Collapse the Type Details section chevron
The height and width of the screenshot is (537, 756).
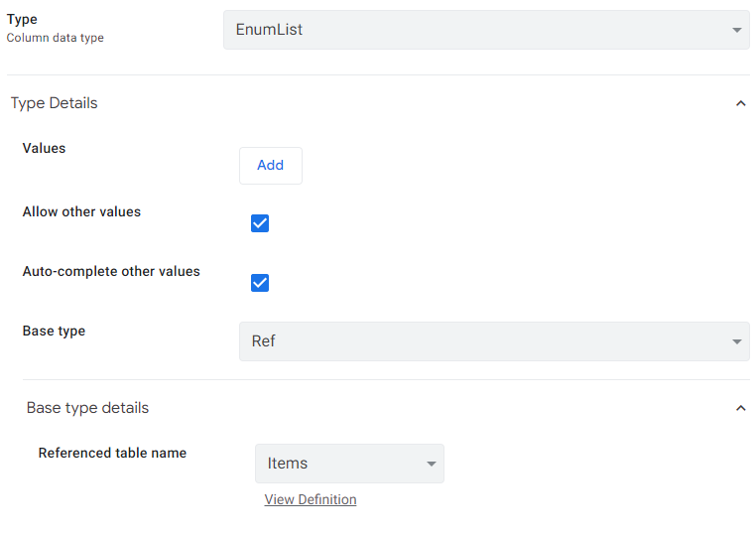click(740, 103)
